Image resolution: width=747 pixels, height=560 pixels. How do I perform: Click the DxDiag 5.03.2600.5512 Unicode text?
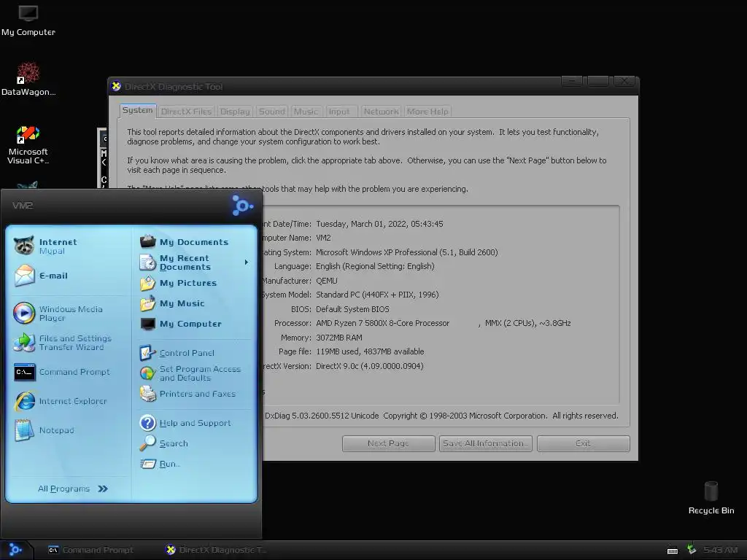coord(322,416)
